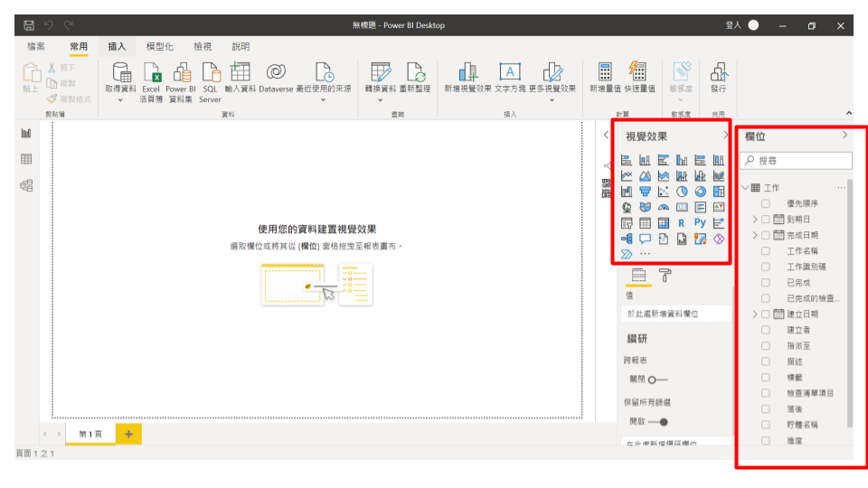Select the slicer visual

click(627, 223)
